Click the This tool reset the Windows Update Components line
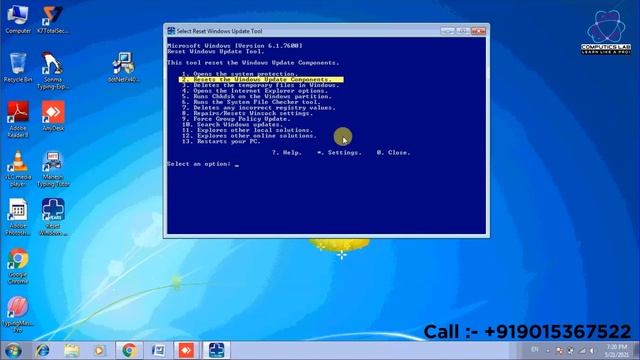 [x=253, y=63]
